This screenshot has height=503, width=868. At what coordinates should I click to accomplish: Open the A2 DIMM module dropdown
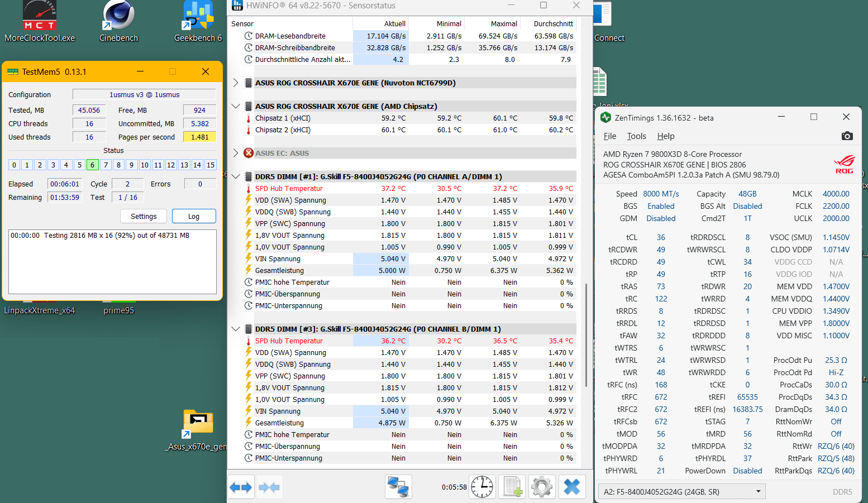(x=681, y=492)
